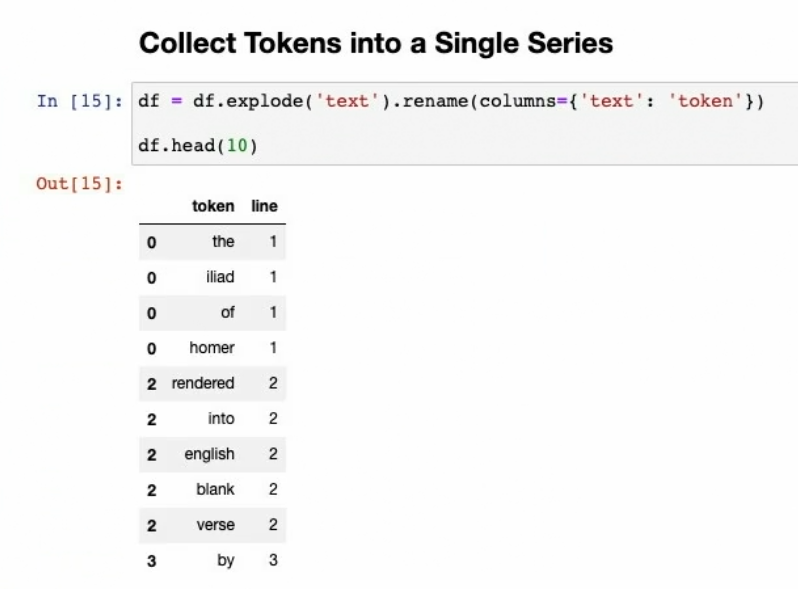
Task: Click the line value in the 'by' row
Action: (x=273, y=560)
